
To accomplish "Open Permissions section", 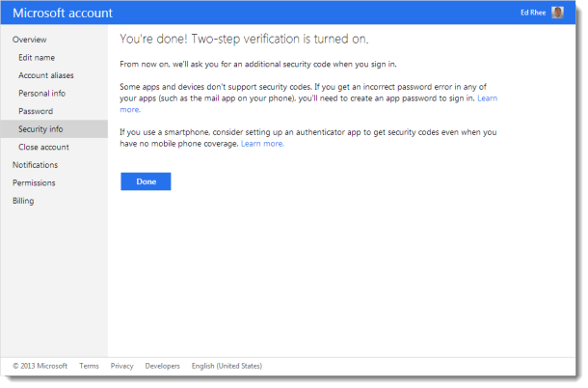I will (x=34, y=183).
